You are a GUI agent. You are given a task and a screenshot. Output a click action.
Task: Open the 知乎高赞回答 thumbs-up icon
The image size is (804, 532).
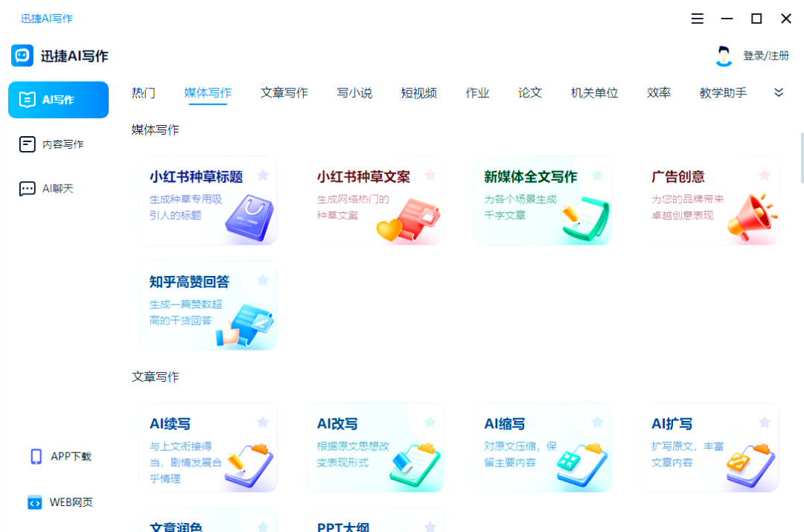point(245,325)
